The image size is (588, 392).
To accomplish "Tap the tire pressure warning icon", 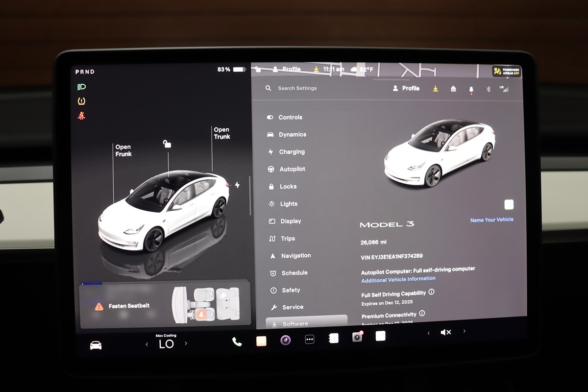I will pyautogui.click(x=81, y=101).
